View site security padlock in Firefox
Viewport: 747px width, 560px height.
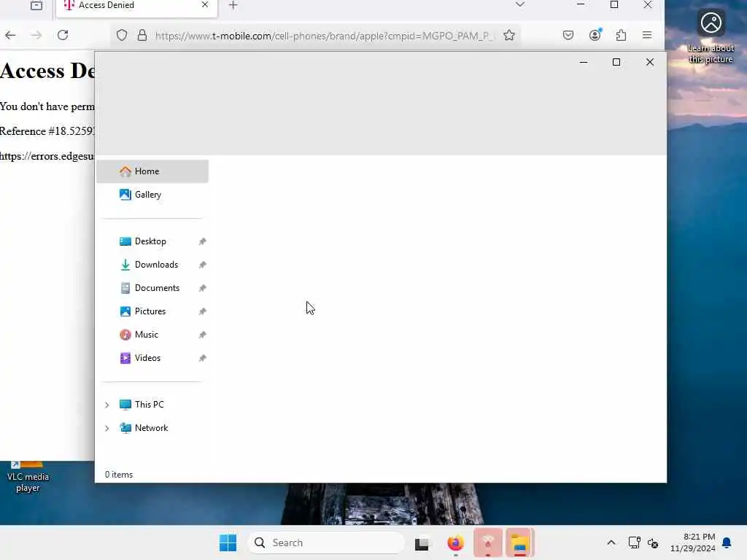pyautogui.click(x=142, y=35)
